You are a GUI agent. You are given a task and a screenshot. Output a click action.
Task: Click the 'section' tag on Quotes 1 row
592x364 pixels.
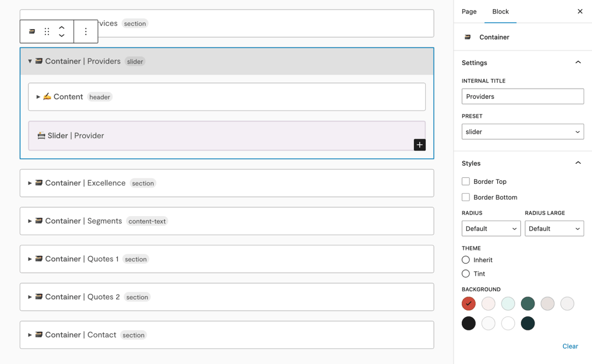pos(135,259)
